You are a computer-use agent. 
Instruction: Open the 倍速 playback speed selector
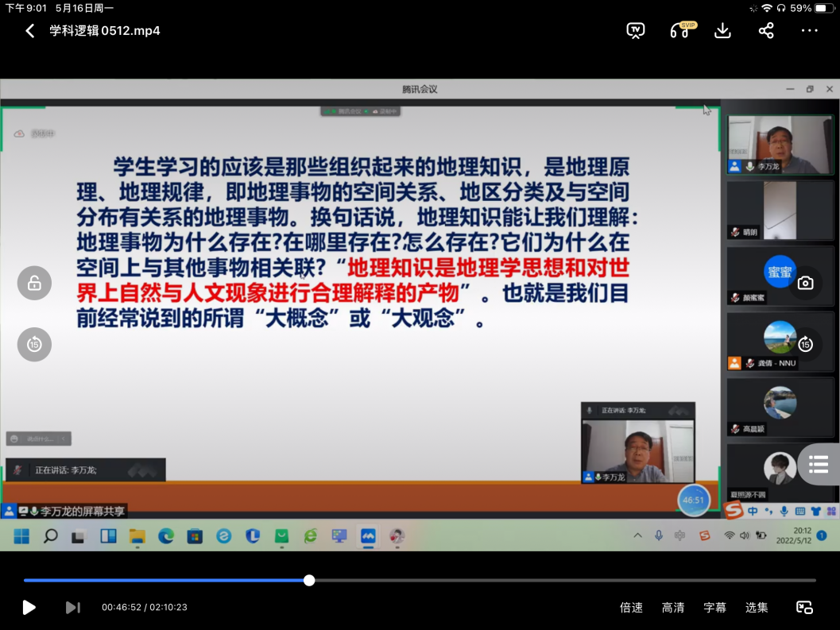click(x=631, y=608)
